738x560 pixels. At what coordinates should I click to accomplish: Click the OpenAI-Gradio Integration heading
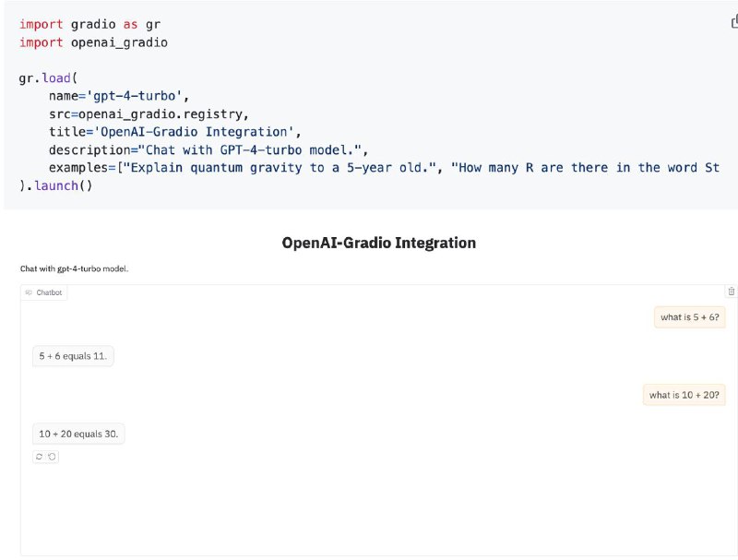[379, 243]
